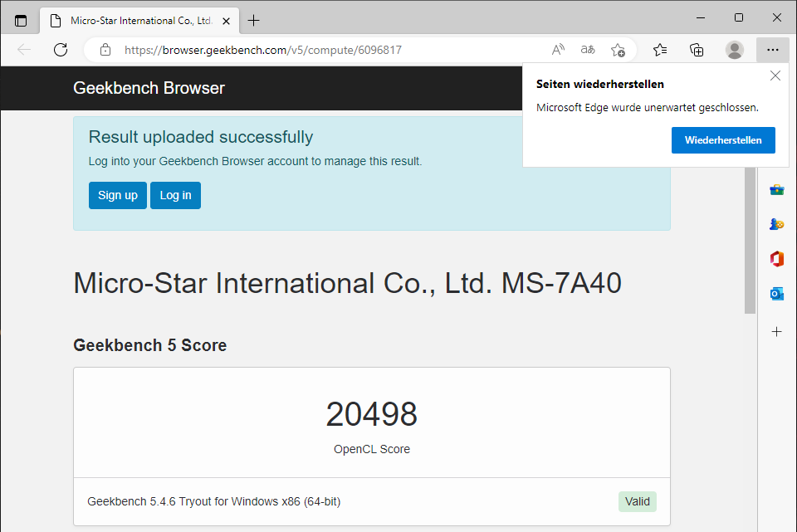Go back to previous page

click(x=24, y=50)
